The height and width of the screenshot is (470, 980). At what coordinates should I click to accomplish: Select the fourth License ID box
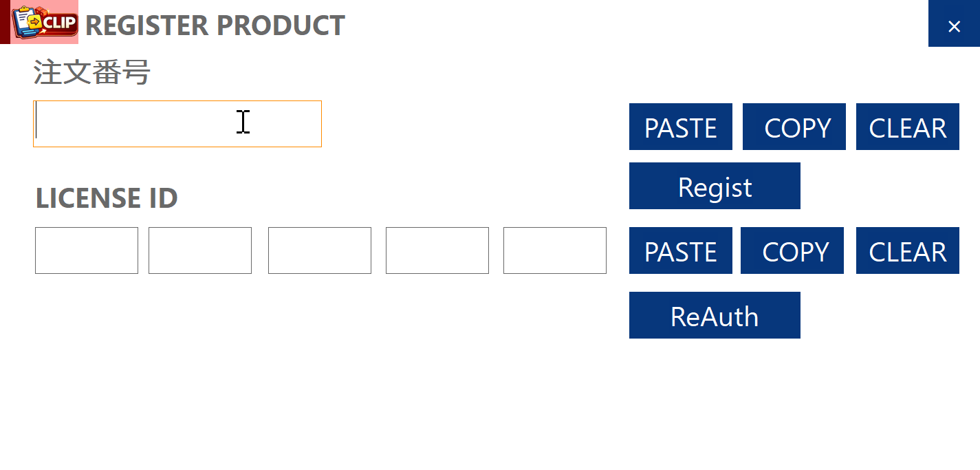tap(437, 250)
